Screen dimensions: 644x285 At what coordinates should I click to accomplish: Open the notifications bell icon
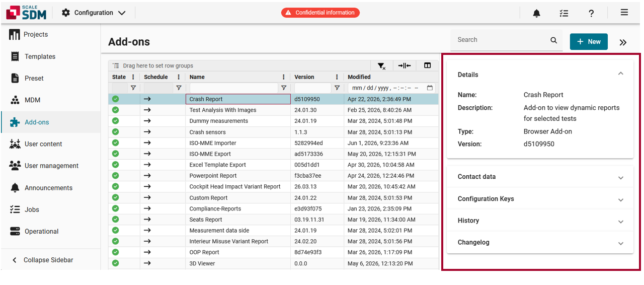click(537, 13)
